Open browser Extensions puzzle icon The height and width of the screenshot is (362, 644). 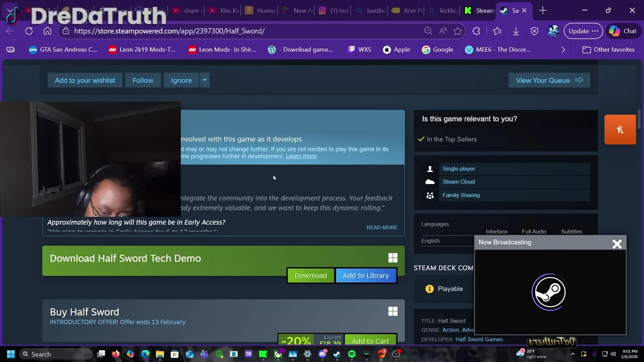click(476, 31)
